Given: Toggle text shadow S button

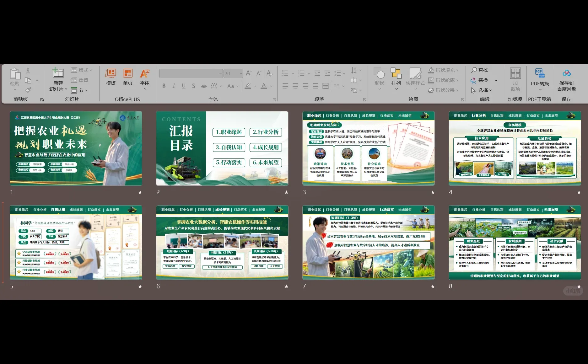Looking at the screenshot, I should tap(194, 86).
